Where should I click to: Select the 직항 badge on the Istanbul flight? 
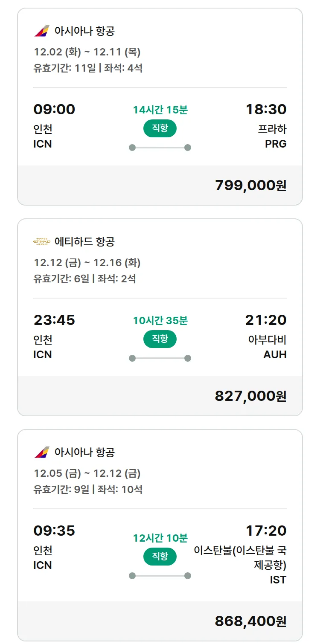click(x=160, y=556)
